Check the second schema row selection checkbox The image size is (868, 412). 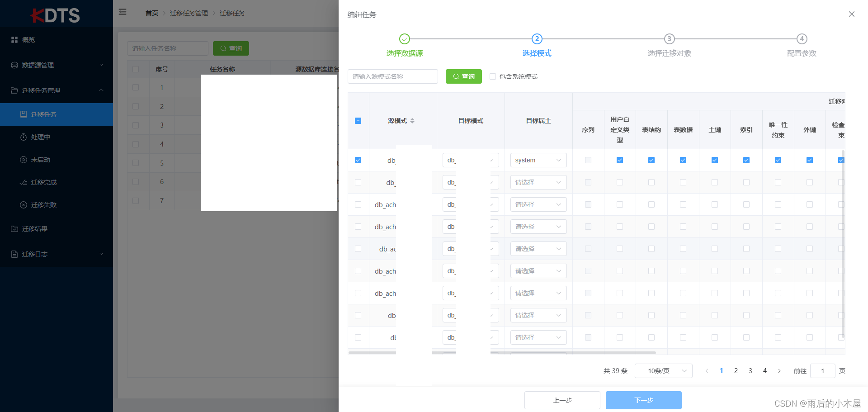tap(358, 182)
